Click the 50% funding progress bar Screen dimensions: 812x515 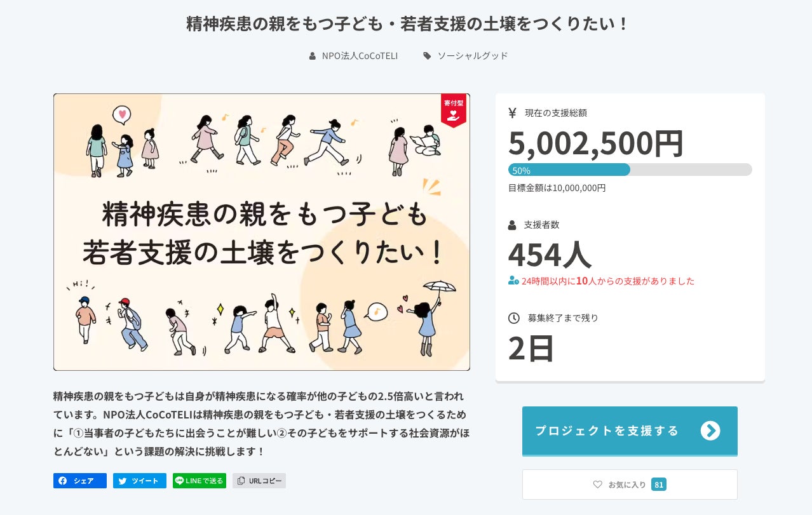[630, 170]
